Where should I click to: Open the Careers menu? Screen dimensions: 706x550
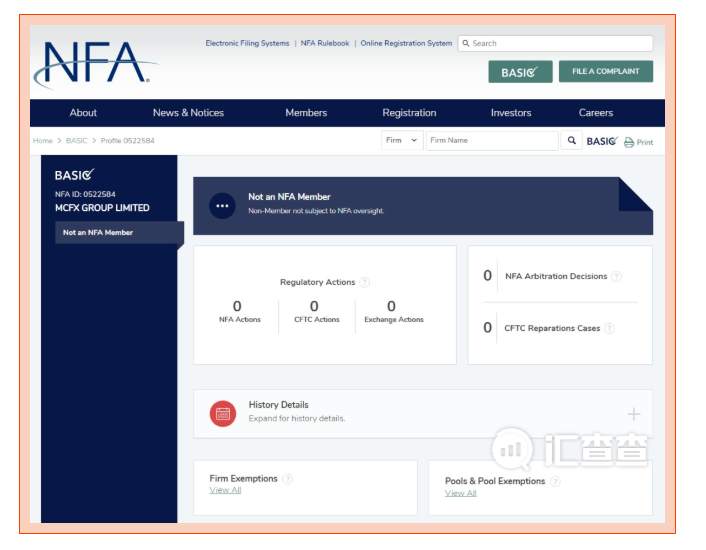[596, 113]
